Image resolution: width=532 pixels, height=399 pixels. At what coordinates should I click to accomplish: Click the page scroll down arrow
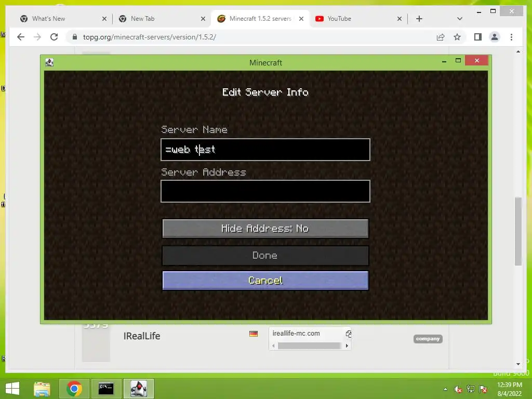pyautogui.click(x=518, y=364)
